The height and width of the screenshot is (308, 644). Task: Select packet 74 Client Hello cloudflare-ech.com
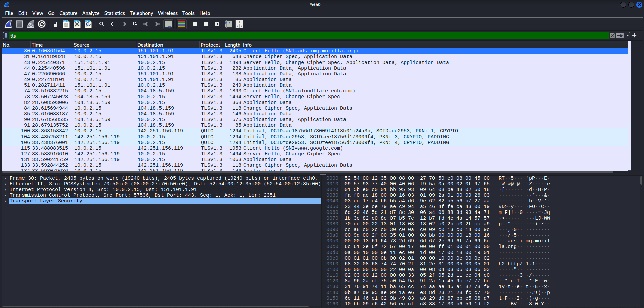[315, 91]
